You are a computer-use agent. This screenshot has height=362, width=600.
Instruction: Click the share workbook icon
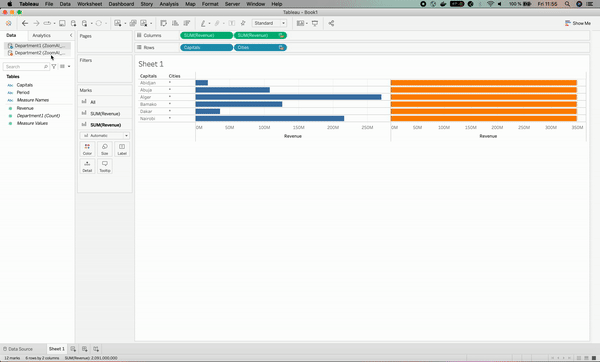[331, 23]
